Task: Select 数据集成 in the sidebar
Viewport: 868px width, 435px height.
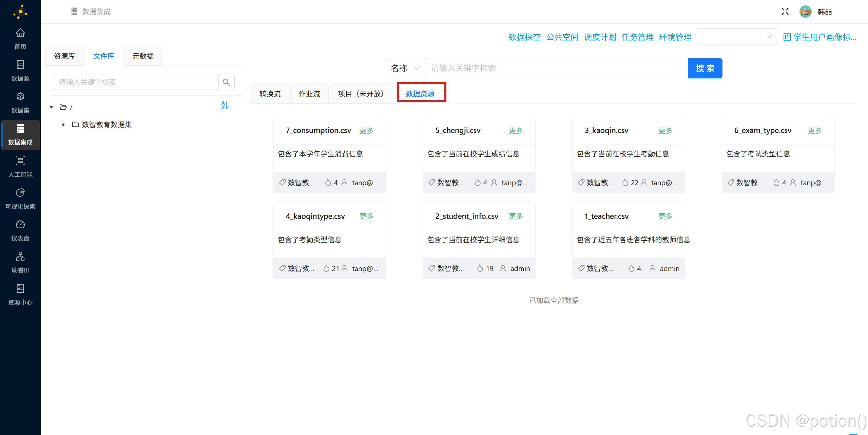Action: [20, 135]
